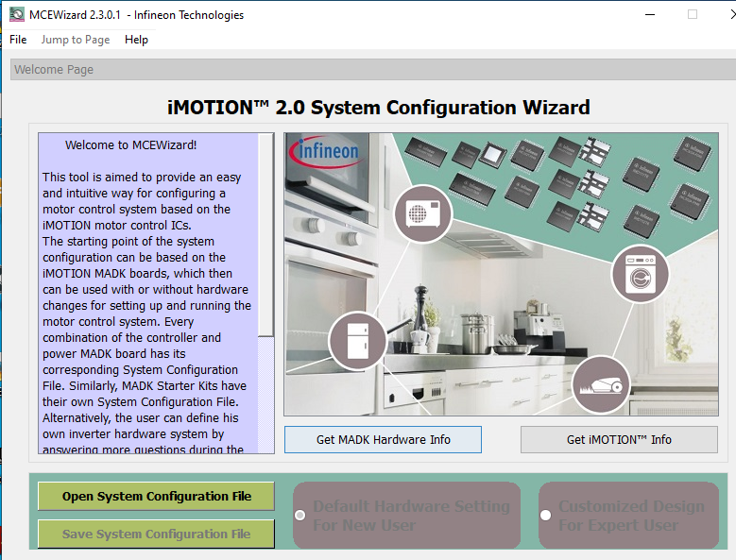This screenshot has width=736, height=560.
Task: Click the 'Welcome to MCEWizard!' text
Action: click(131, 145)
